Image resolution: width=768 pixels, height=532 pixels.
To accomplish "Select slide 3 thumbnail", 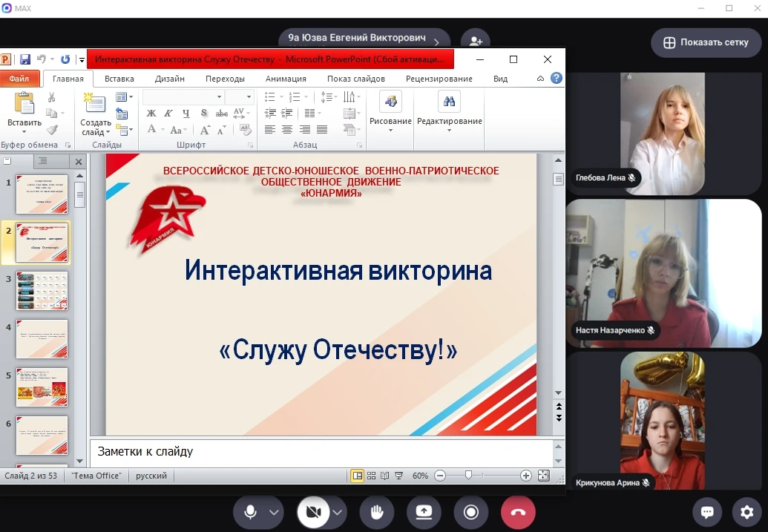I will coord(42,291).
